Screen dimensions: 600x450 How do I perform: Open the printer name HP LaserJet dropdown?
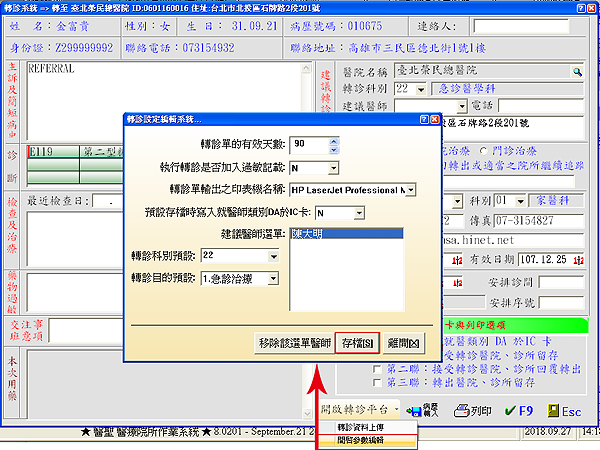[x=410, y=189]
